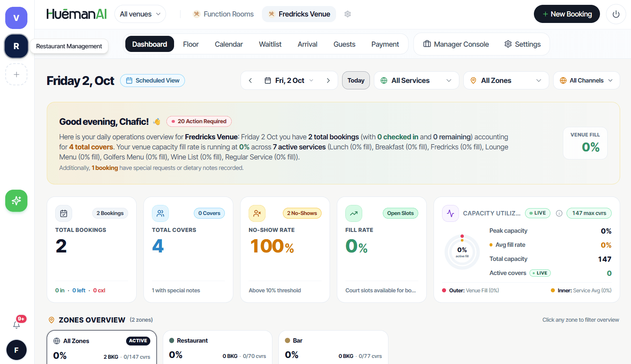Viewport: 631px width, 364px height.
Task: Open the Arrival tab
Action: (x=307, y=44)
